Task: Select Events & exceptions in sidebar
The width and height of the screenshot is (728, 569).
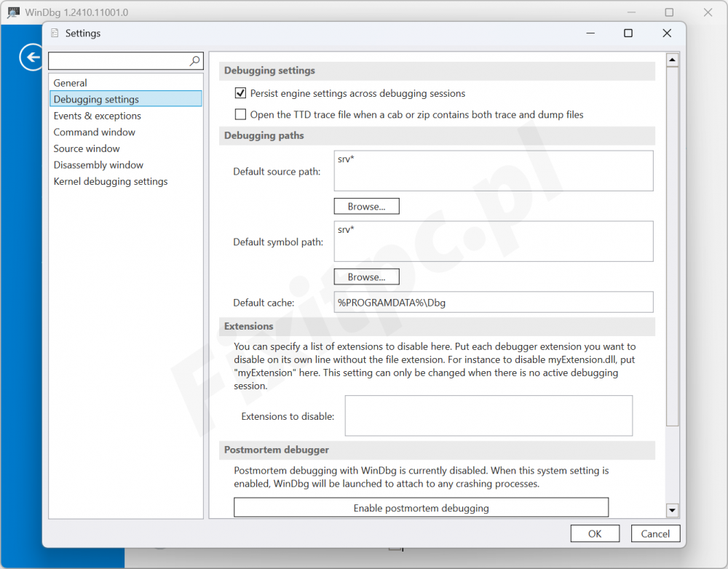Action: (97, 116)
